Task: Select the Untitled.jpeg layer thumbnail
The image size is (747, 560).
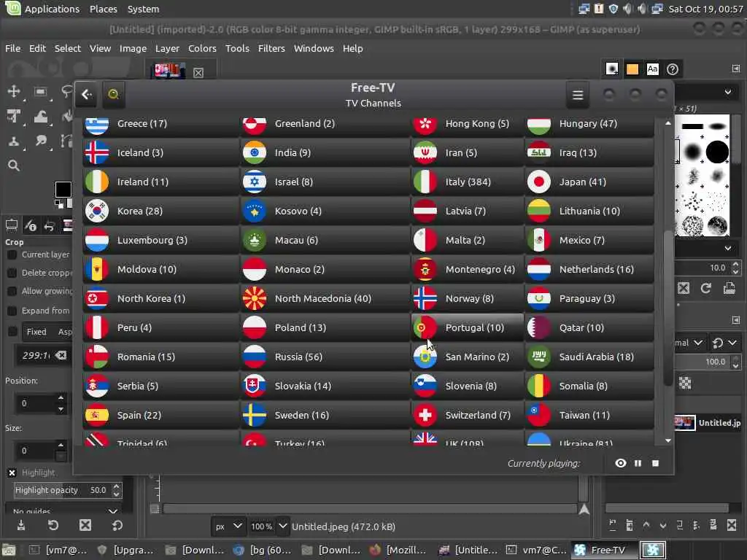Action: pos(684,422)
